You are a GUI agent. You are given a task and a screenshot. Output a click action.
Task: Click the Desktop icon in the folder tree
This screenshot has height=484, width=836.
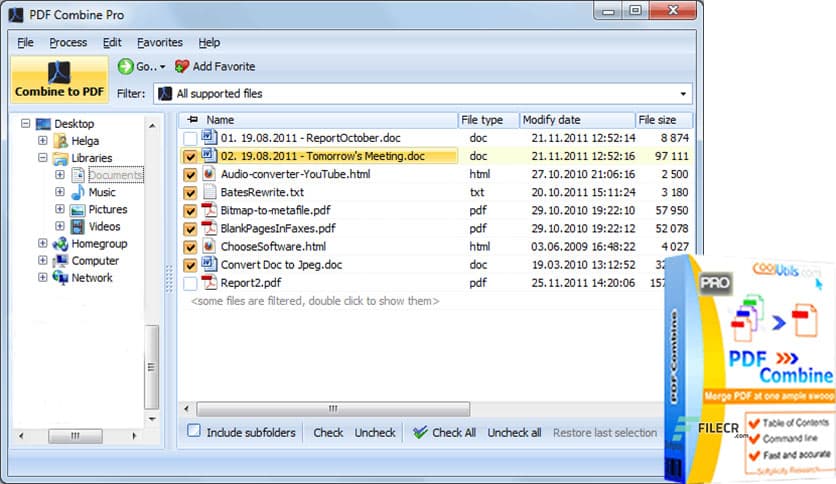[x=43, y=124]
